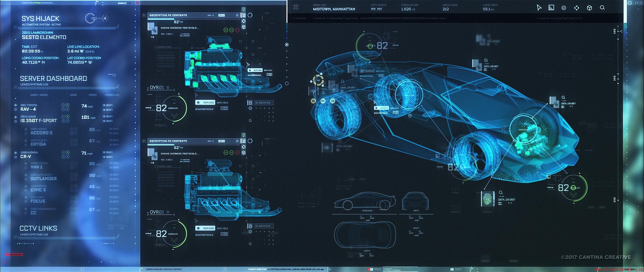
Task: Click the ARCHIVE button in lower panel
Action: (x=264, y=226)
